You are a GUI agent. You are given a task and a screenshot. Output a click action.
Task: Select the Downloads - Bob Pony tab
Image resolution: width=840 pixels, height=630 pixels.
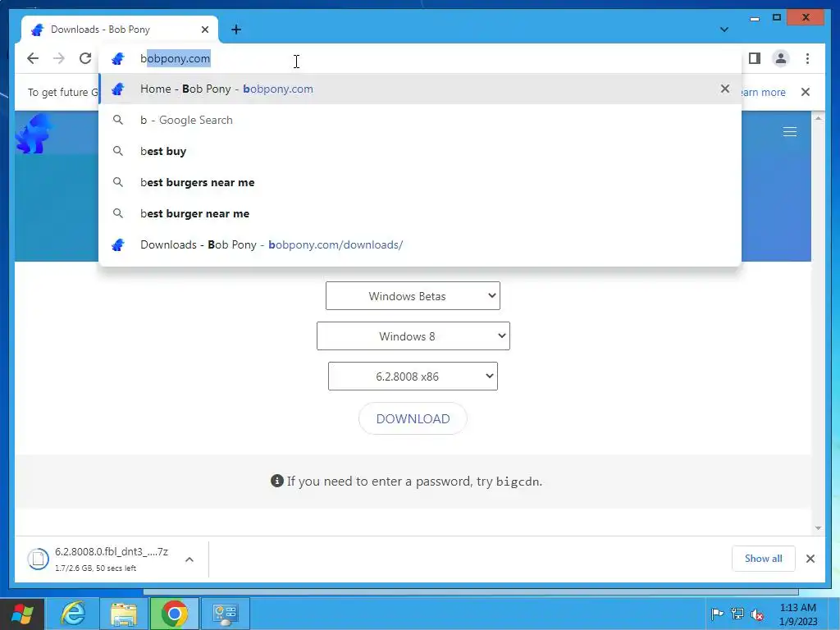(x=120, y=30)
